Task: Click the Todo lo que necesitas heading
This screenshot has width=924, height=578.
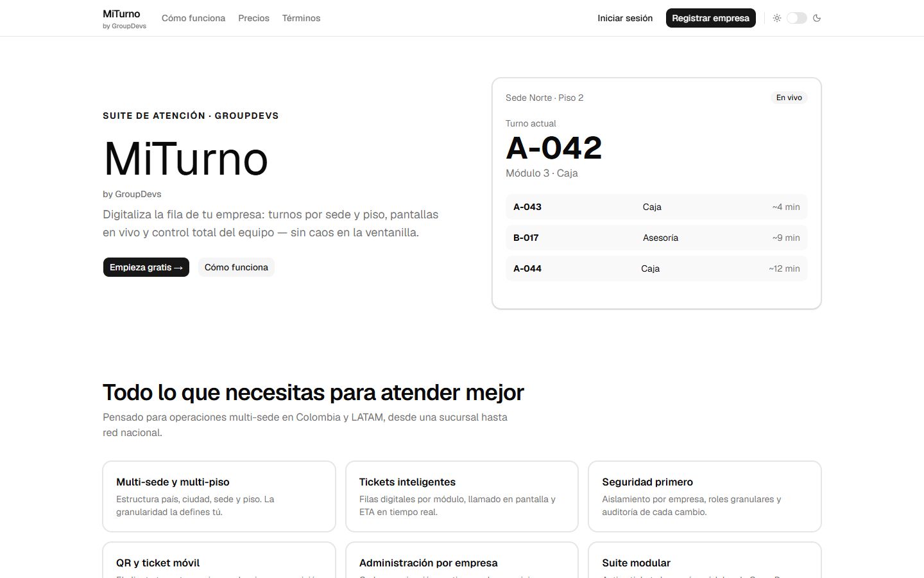Action: [313, 392]
